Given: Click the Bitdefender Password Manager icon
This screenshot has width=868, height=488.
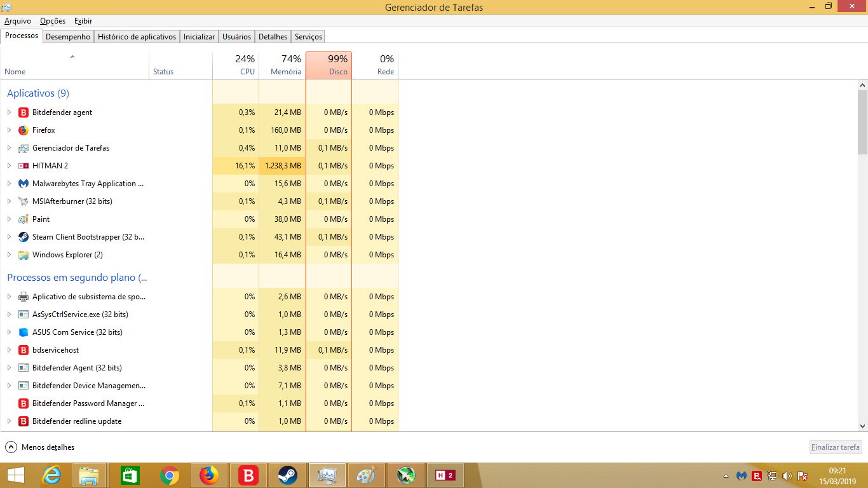Looking at the screenshot, I should coord(24,403).
